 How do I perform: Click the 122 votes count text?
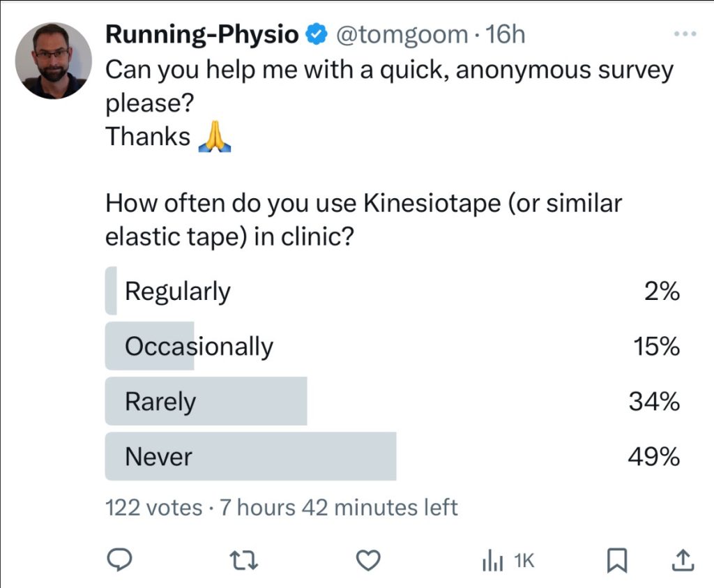[154, 507]
